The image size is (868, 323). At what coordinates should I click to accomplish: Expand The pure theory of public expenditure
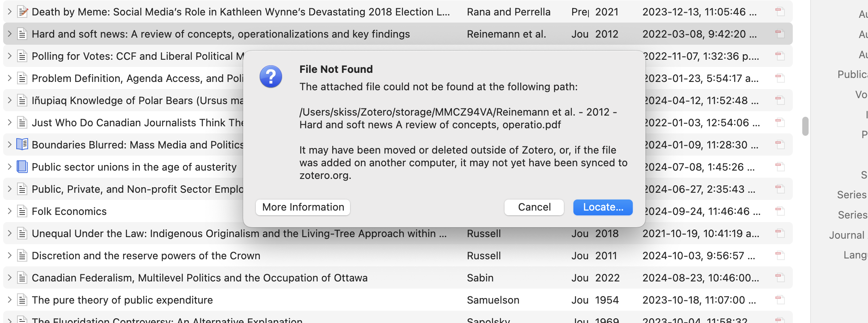click(x=10, y=300)
